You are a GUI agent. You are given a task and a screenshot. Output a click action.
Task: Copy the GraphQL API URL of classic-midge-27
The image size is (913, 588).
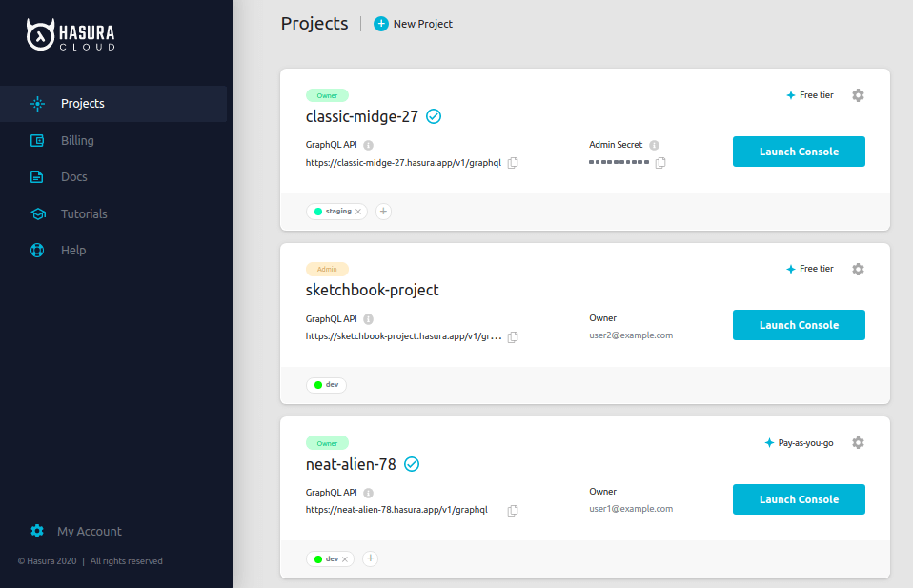tap(513, 162)
